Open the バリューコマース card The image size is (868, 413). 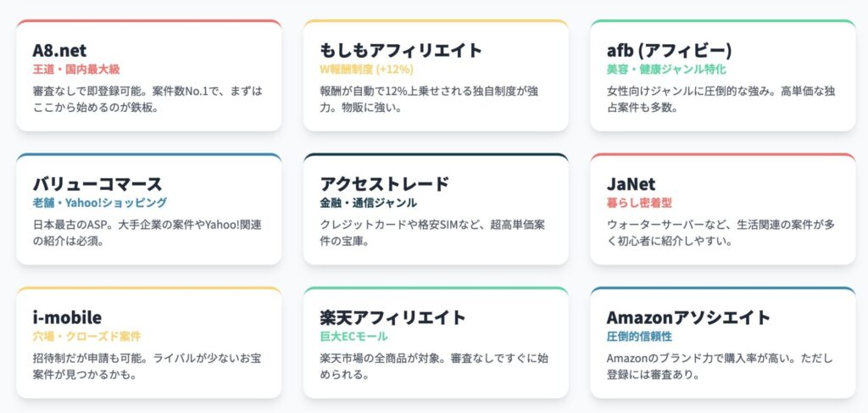(149, 209)
